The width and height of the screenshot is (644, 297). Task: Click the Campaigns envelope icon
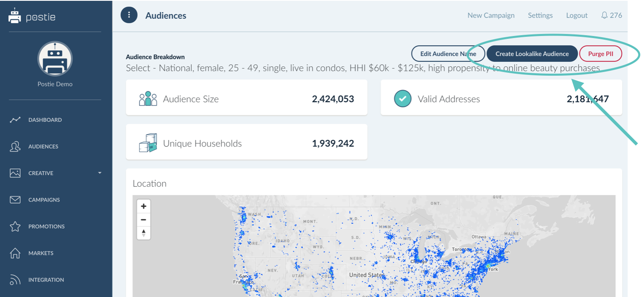pos(15,200)
